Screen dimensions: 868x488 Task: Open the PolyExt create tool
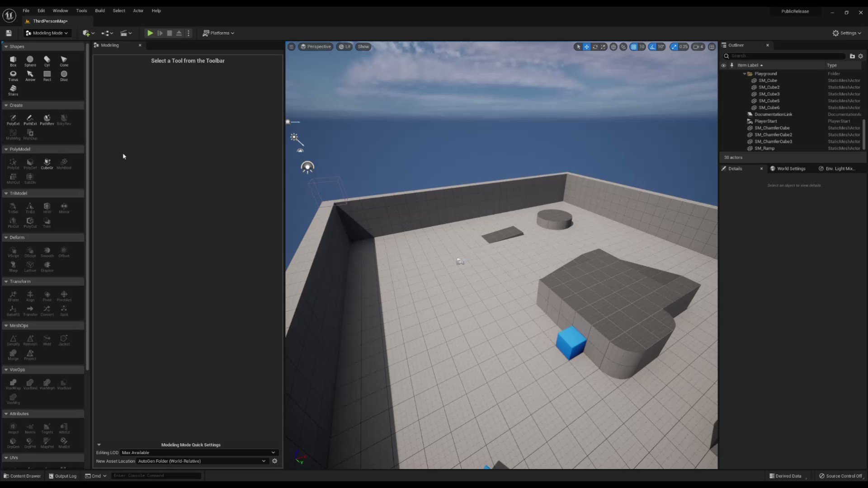[x=13, y=119]
